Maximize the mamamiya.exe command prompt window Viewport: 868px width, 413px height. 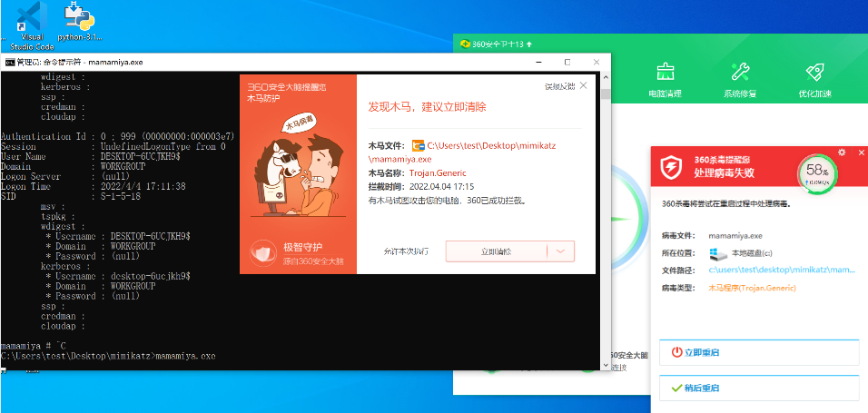pyautogui.click(x=567, y=62)
